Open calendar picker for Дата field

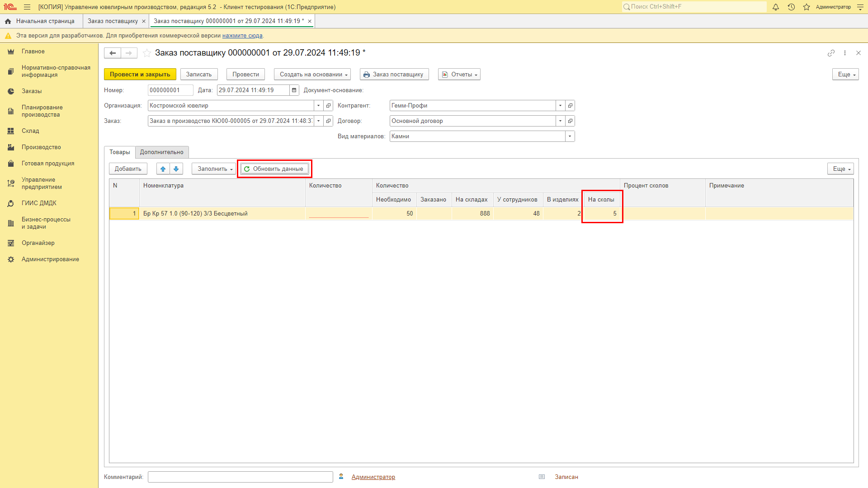coord(294,90)
